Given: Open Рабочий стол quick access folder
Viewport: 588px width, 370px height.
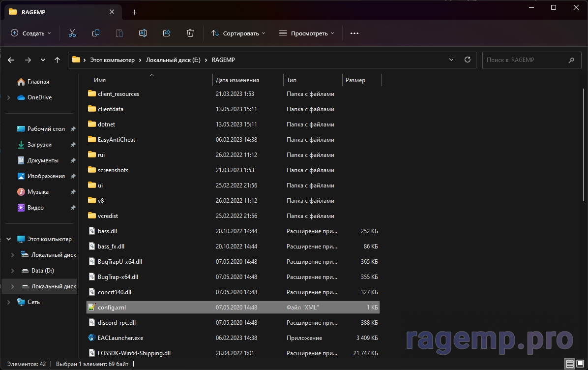Looking at the screenshot, I should point(46,129).
